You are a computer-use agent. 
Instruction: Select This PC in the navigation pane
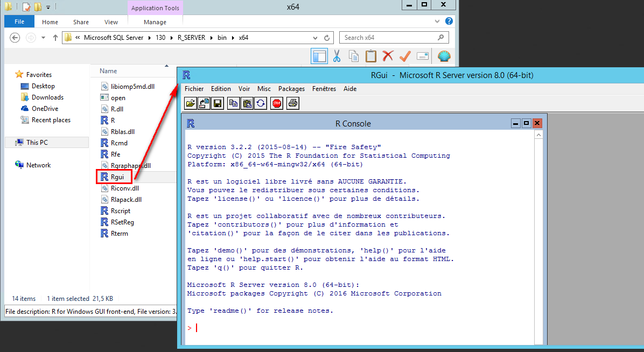click(x=37, y=143)
